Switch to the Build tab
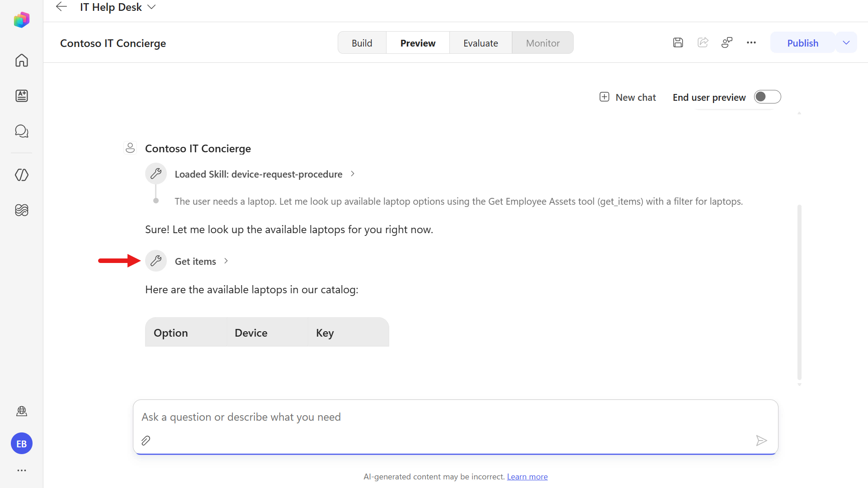This screenshot has width=868, height=488. coord(362,43)
